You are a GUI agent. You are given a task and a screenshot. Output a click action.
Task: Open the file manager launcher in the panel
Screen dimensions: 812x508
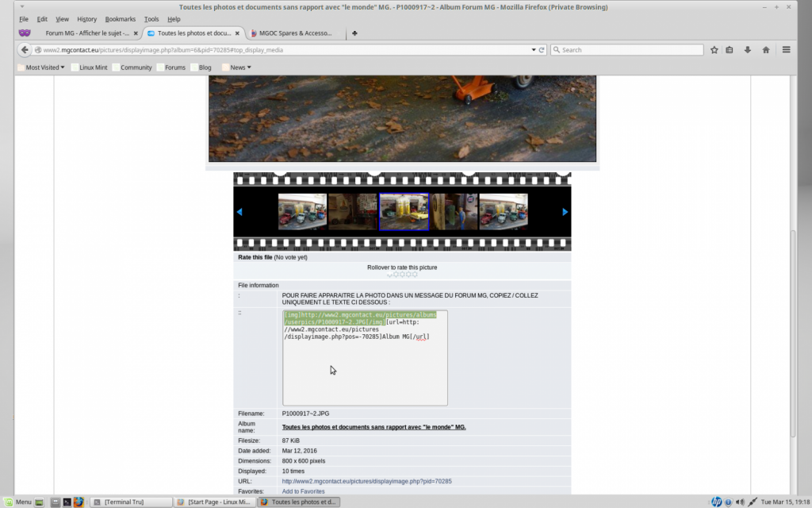[x=56, y=502]
